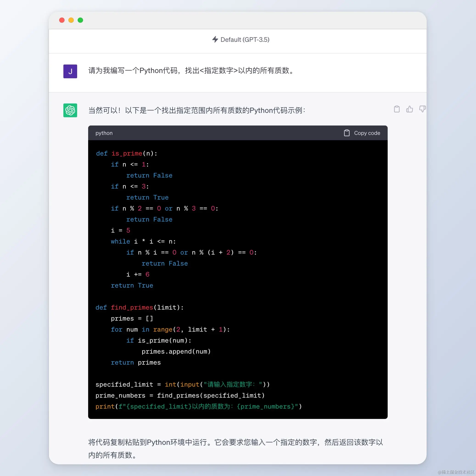Click the while i * i <= n line
This screenshot has width=476, height=476.
tap(143, 241)
